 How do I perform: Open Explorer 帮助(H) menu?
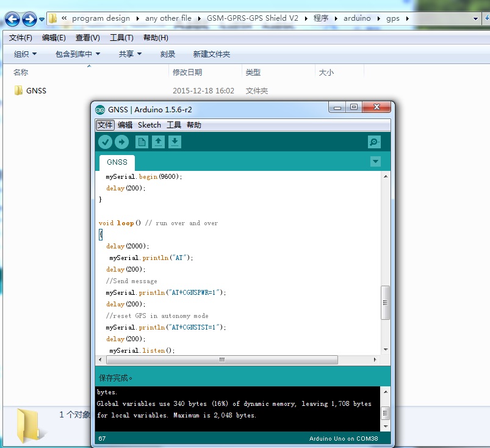(x=156, y=38)
